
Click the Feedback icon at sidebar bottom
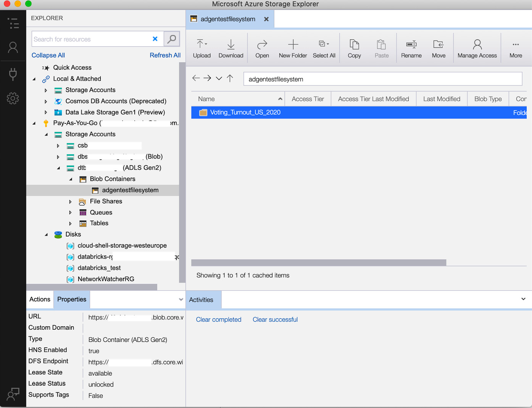click(13, 394)
